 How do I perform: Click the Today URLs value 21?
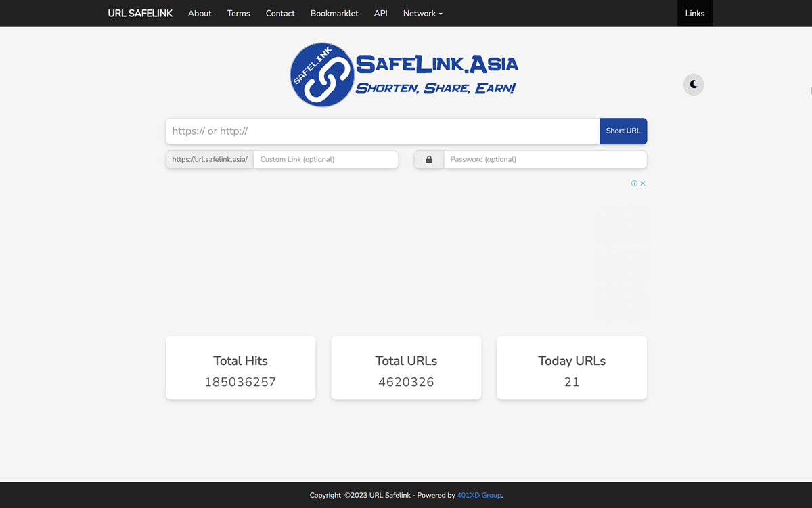[572, 382]
